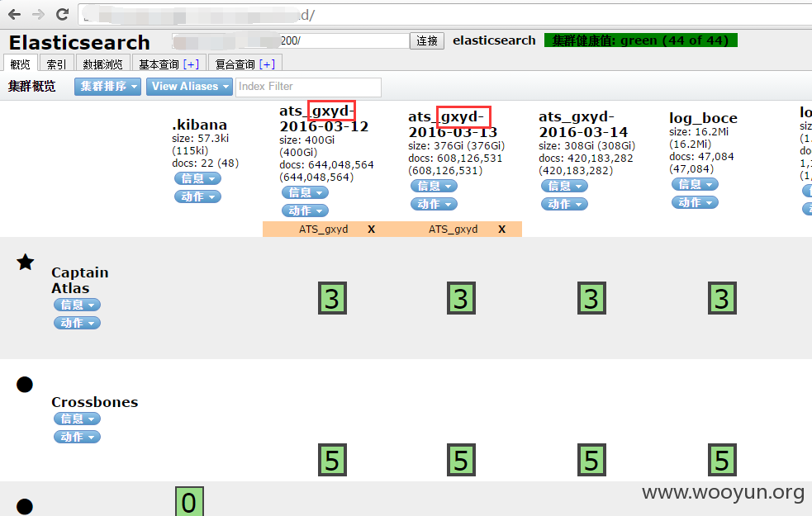Select Captain Atlas shard 3 of log_boce
Screen dimensions: 812x516
[x=723, y=298]
